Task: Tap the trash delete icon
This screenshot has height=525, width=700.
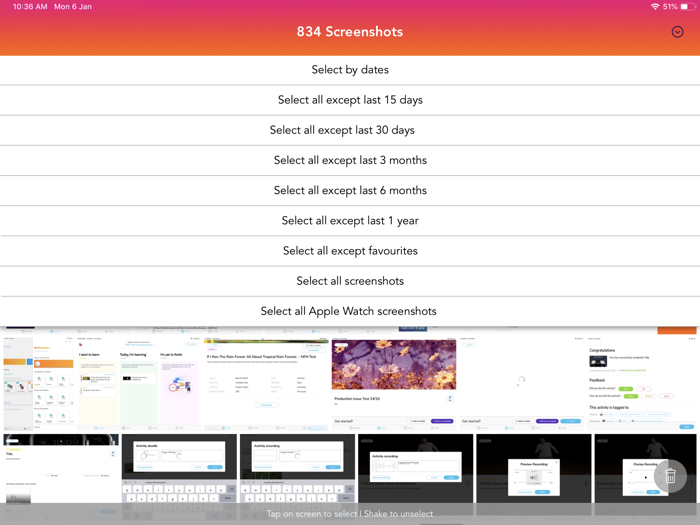Action: pyautogui.click(x=670, y=477)
